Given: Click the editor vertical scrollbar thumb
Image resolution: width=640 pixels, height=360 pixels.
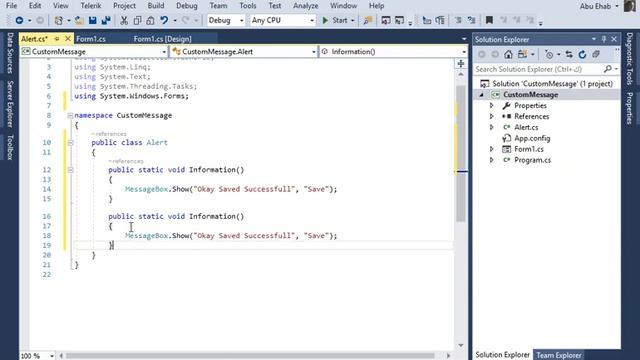Looking at the screenshot, I should tap(461, 153).
